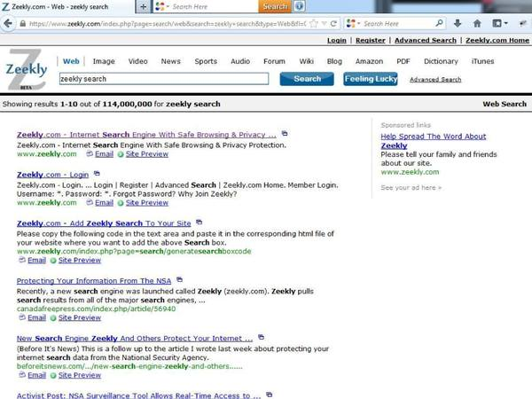
Task: Click the info icon beside orange Search
Action: click(x=299, y=6)
